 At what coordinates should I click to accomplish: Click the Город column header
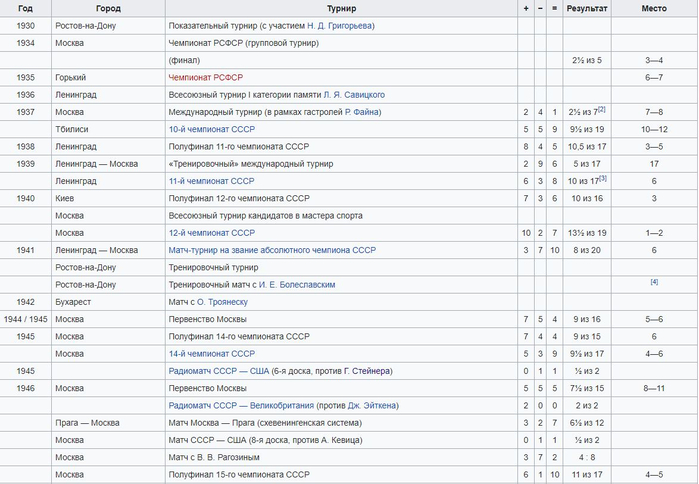(108, 8)
